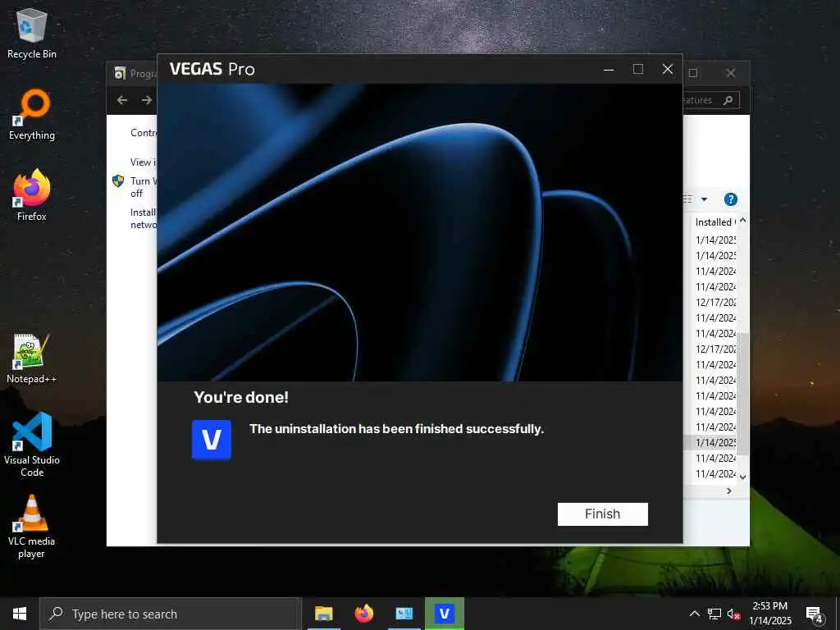The height and width of the screenshot is (630, 840).
Task: Click the blue VEGAS V logo icon
Action: coord(212,440)
